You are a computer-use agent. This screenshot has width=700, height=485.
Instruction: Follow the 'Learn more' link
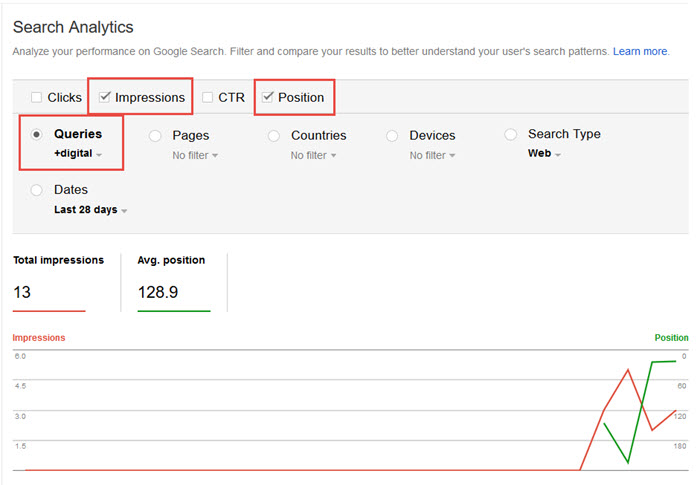(x=640, y=51)
